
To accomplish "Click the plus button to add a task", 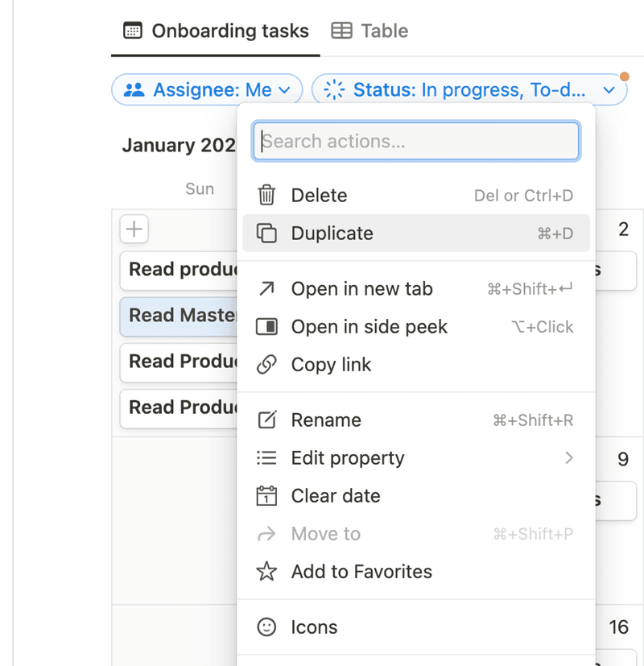I will coord(134,229).
